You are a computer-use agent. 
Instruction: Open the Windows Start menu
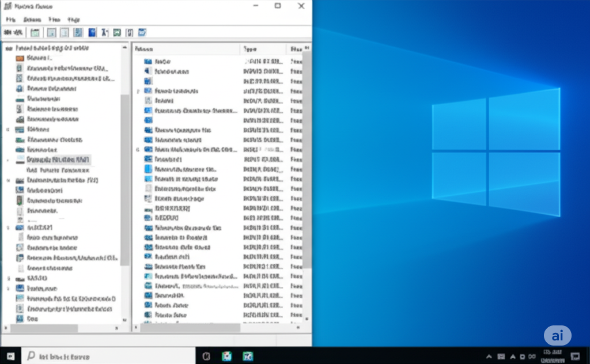click(x=10, y=356)
